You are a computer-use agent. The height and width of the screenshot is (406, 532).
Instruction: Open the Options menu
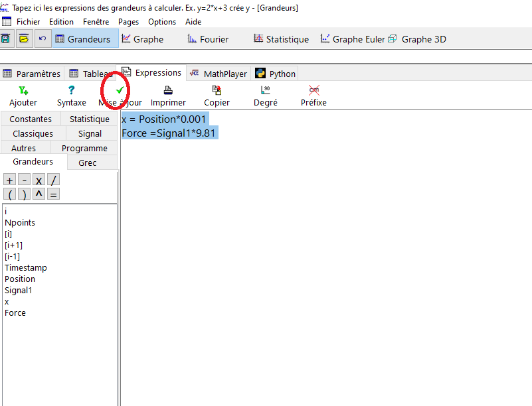(x=162, y=22)
